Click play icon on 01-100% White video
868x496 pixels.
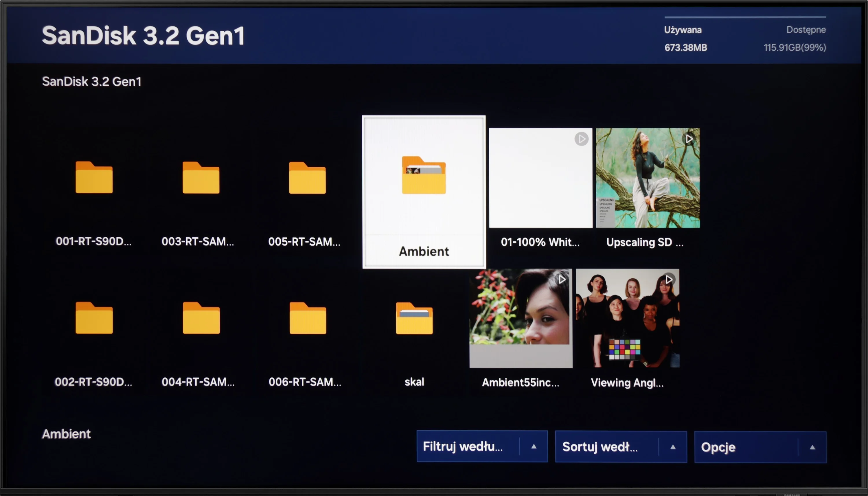pyautogui.click(x=581, y=139)
